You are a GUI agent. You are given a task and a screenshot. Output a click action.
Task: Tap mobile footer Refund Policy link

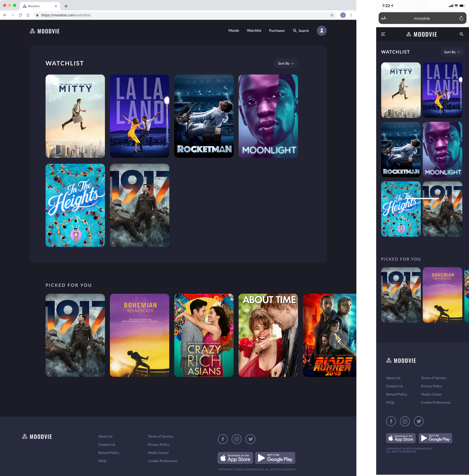tap(396, 394)
